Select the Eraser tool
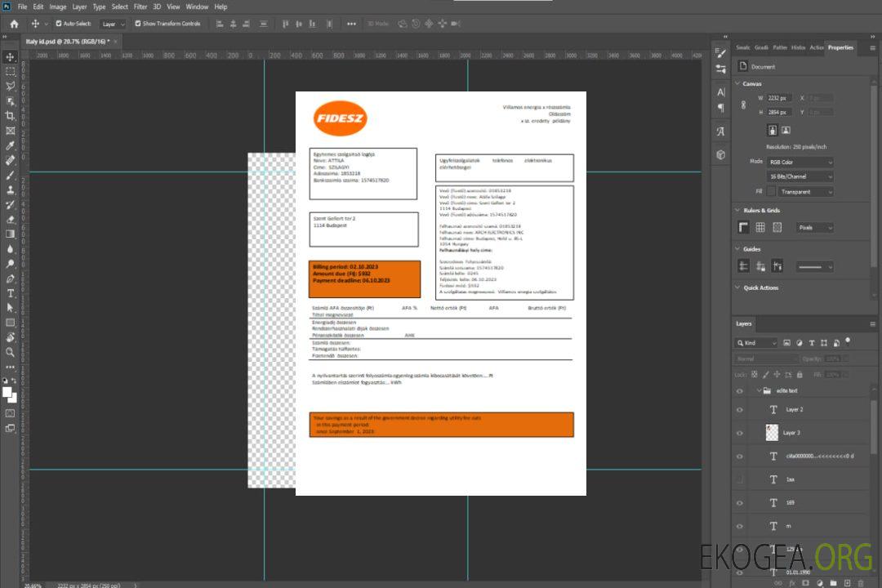This screenshot has height=588, width=882. [10, 220]
